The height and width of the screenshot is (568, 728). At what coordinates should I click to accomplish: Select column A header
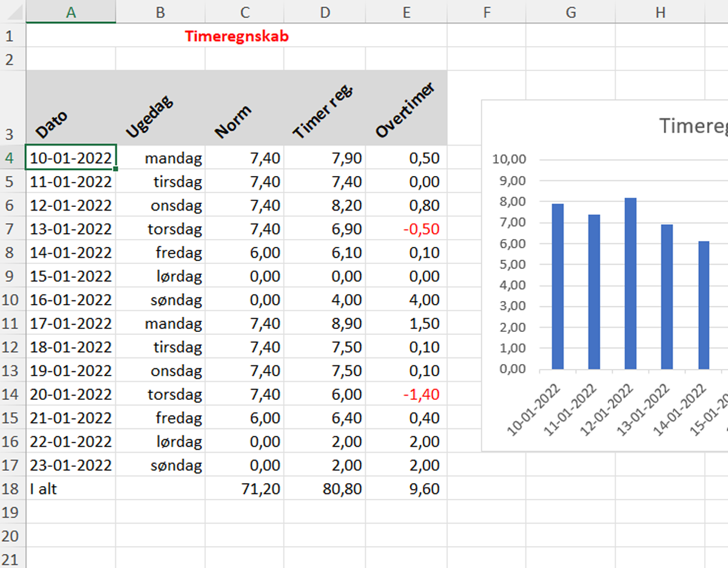tap(71, 12)
